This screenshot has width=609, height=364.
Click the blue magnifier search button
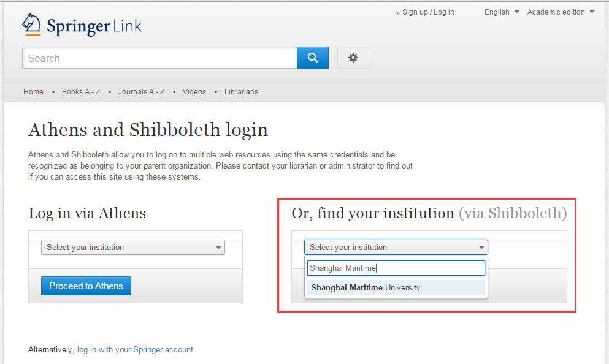coord(313,58)
